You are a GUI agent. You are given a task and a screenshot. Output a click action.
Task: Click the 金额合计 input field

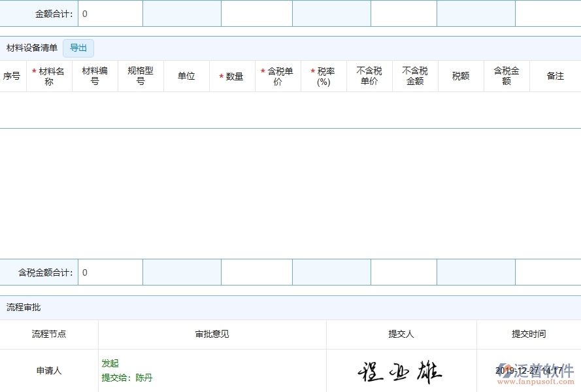pos(110,13)
